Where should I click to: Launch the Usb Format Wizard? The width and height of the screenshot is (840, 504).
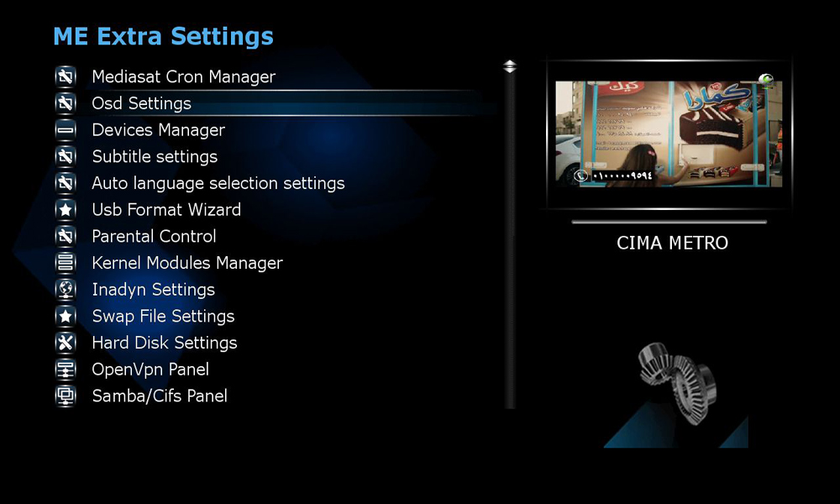pyautogui.click(x=166, y=209)
